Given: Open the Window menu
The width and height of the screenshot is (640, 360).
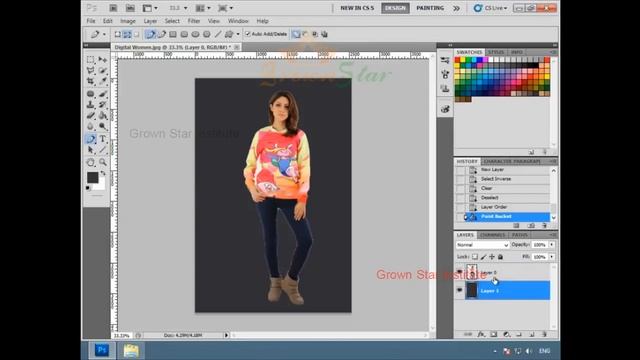Looking at the screenshot, I should tap(238, 21).
